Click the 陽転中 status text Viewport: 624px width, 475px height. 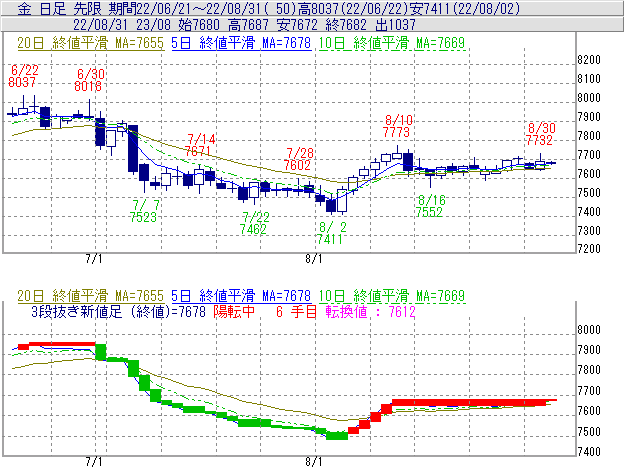click(234, 311)
